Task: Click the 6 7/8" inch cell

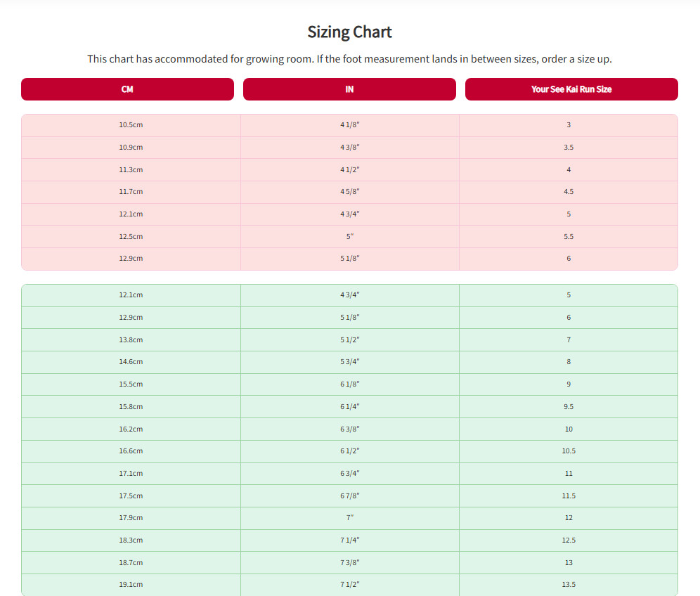Action: click(350, 495)
